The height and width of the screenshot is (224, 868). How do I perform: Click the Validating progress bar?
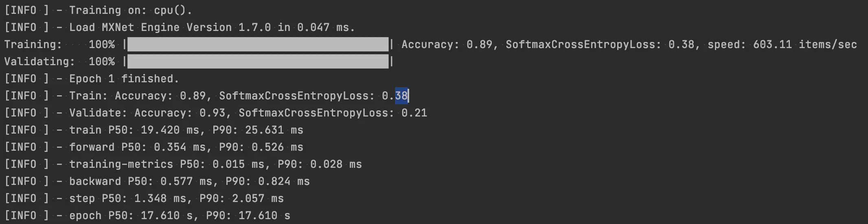pyautogui.click(x=258, y=61)
